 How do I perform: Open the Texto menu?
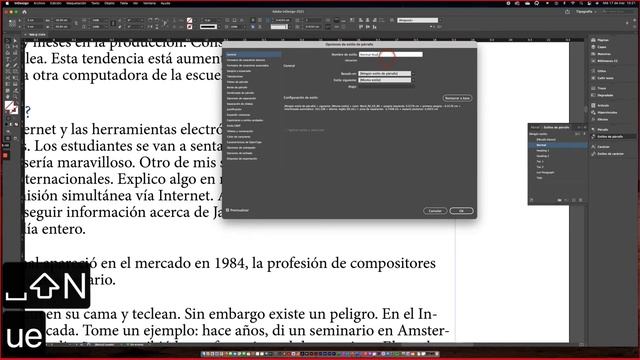coord(95,3)
